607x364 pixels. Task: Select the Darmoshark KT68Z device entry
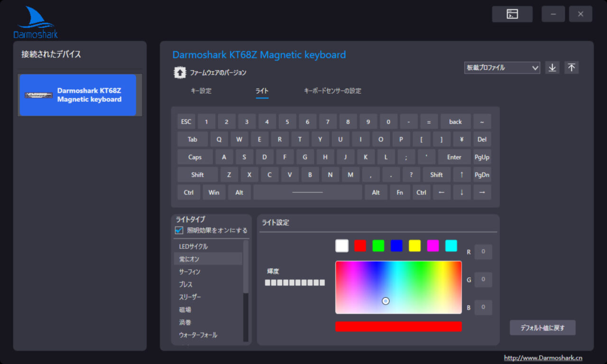click(77, 95)
